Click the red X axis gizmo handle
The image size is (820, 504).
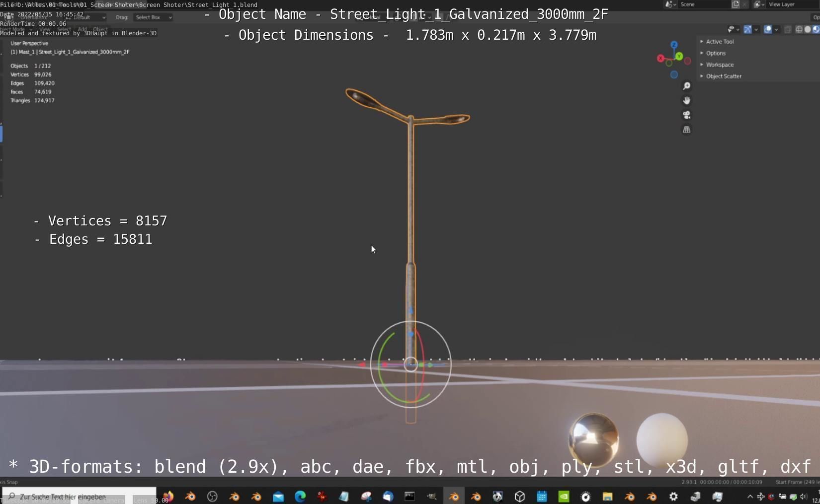660,59
